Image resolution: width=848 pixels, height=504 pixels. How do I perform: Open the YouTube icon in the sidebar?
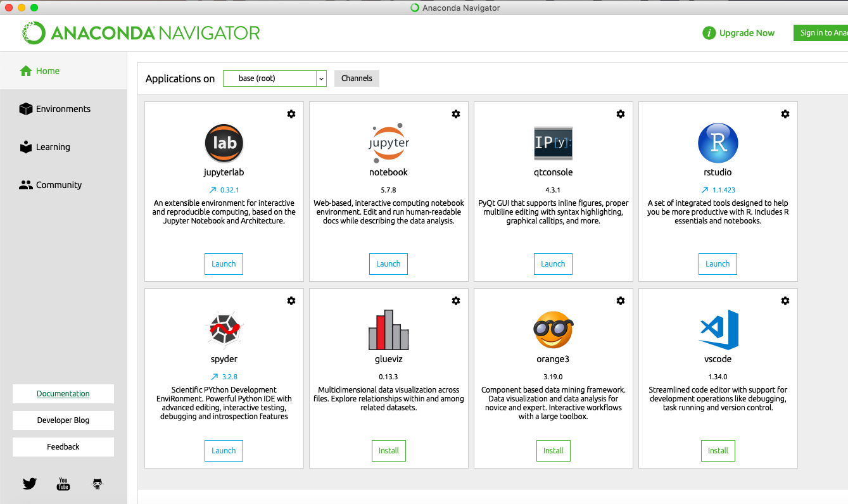point(63,484)
